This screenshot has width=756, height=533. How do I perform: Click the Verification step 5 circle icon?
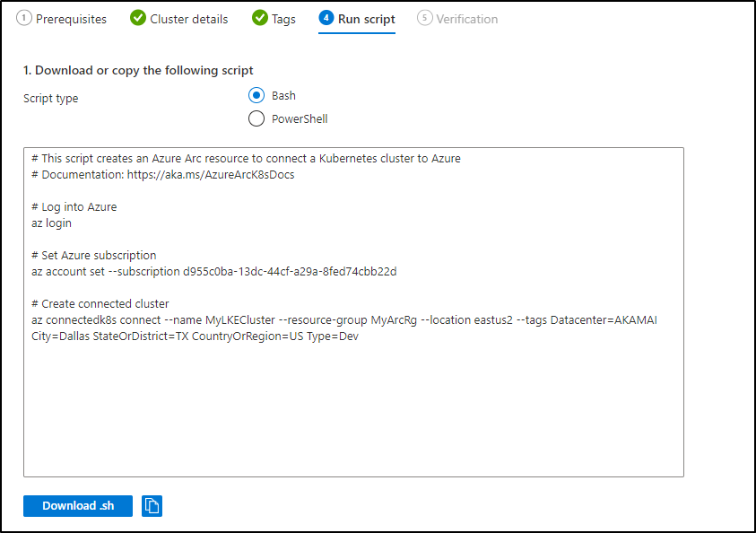pos(425,18)
